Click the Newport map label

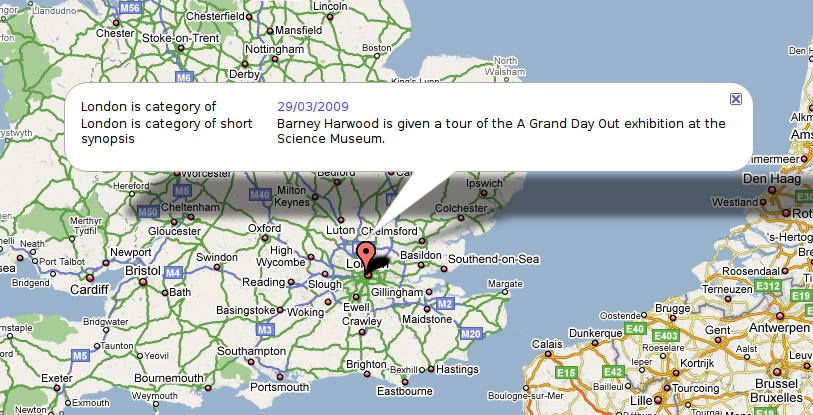click(x=131, y=252)
